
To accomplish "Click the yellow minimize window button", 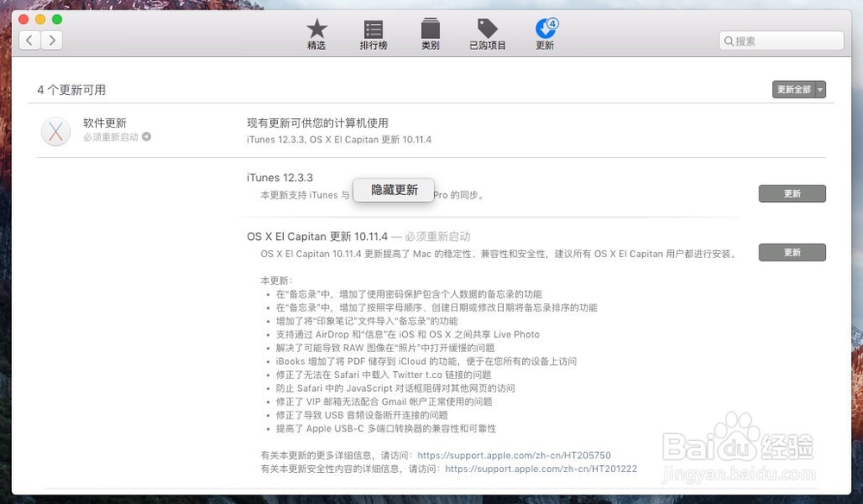I will point(41,19).
